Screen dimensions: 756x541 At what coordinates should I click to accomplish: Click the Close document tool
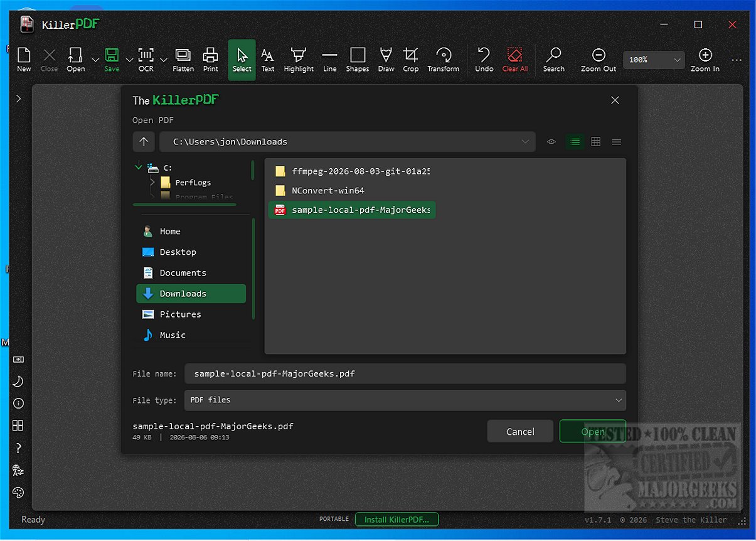click(x=50, y=60)
